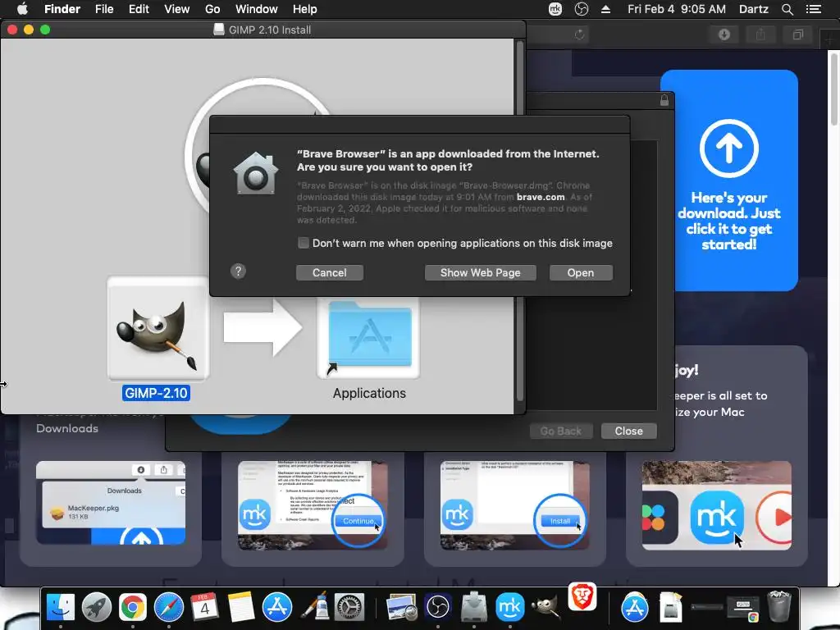Open the Apple menu

(x=22, y=9)
